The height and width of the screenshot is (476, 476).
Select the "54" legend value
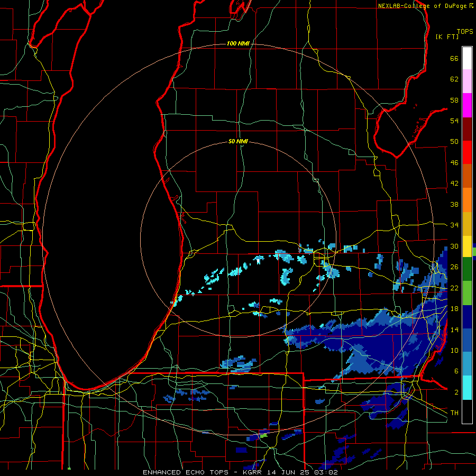454,121
